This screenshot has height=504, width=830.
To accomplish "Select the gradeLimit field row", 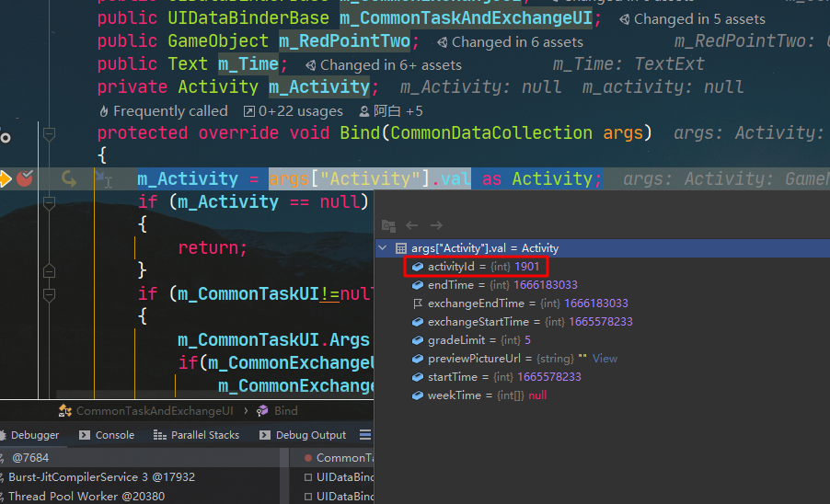I will coord(603,340).
